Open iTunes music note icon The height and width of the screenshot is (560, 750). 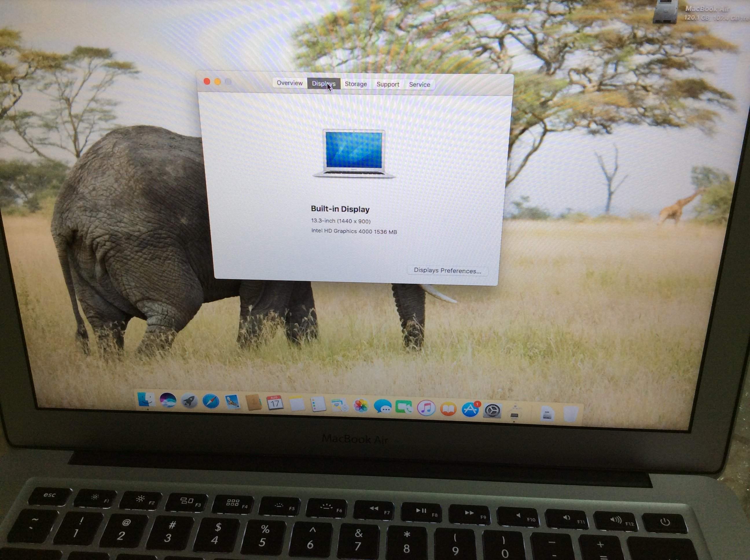click(x=426, y=408)
